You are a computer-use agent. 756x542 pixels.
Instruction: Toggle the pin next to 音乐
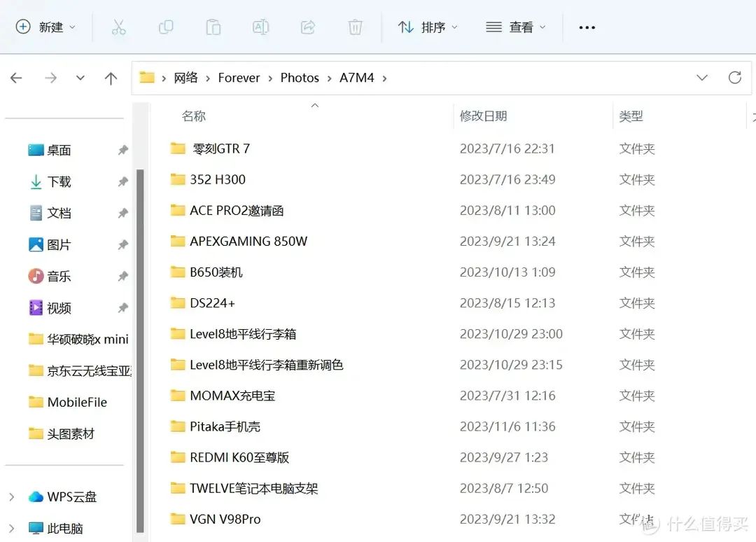point(123,277)
